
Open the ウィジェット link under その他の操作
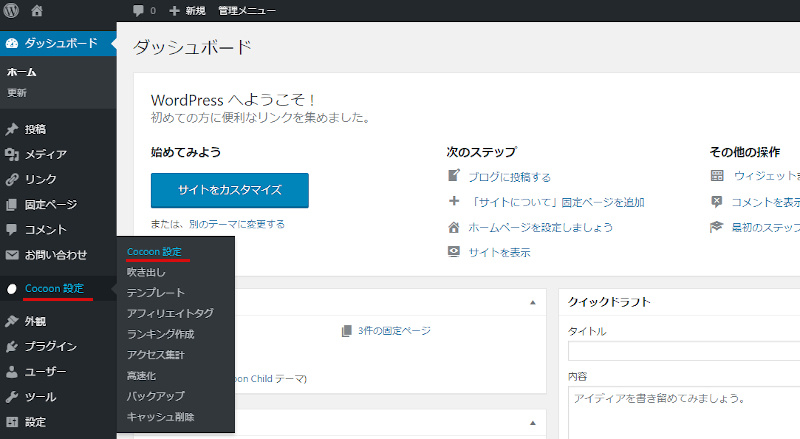pos(767,176)
